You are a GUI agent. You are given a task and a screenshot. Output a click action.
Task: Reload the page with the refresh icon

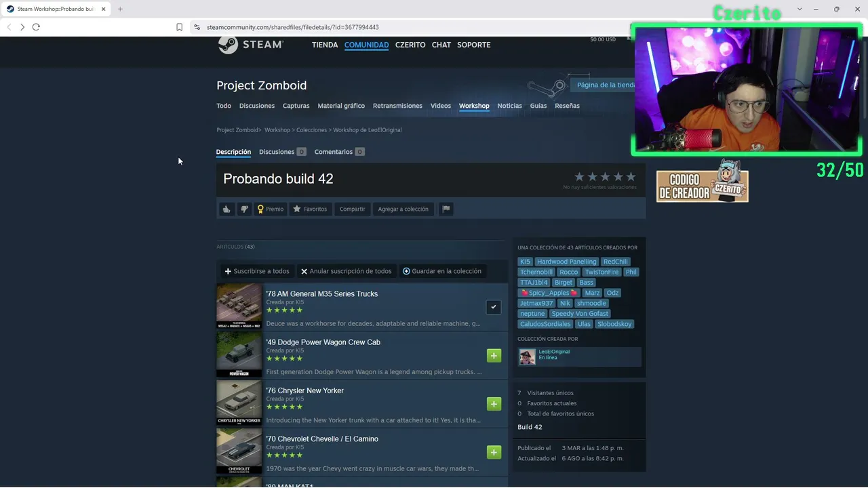(x=36, y=27)
